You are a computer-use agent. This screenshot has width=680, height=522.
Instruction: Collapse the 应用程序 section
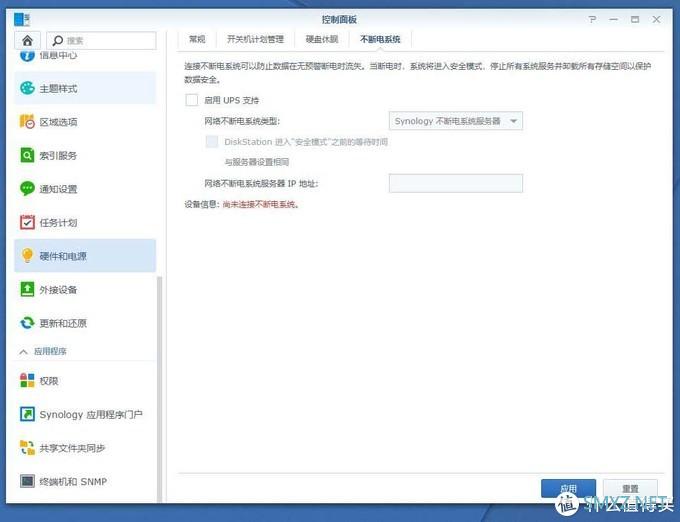tap(24, 352)
